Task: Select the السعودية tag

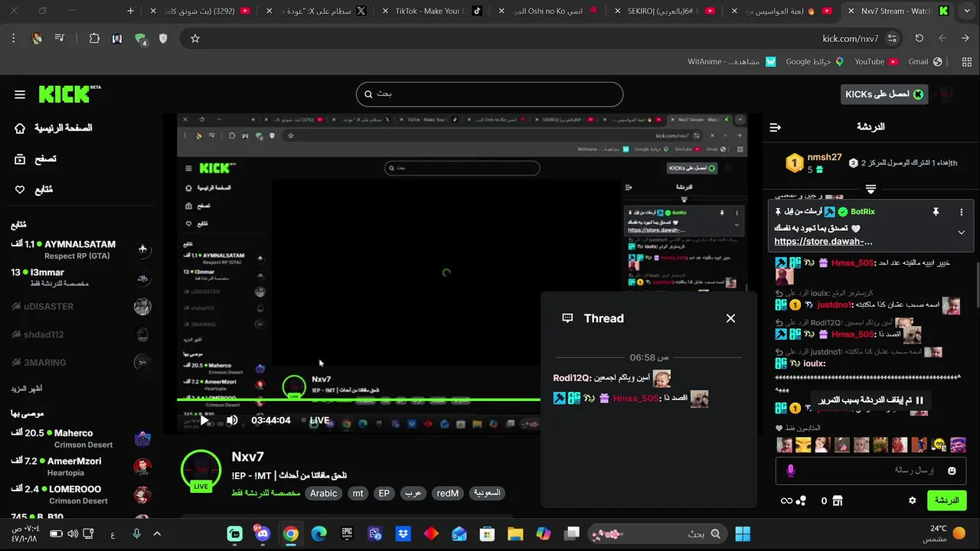Action: 487,494
